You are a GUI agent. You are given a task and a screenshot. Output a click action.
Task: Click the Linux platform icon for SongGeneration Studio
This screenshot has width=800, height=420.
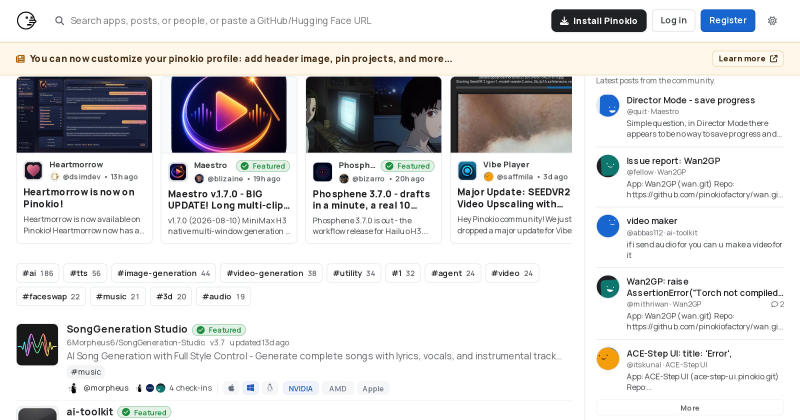tap(270, 388)
